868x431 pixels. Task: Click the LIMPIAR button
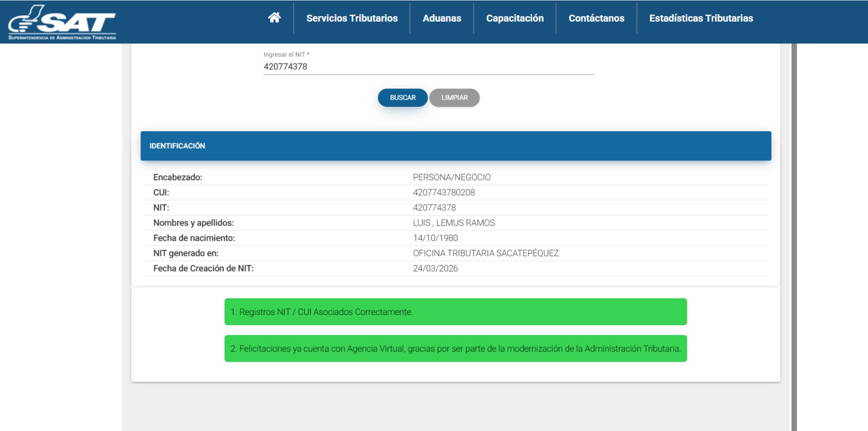pos(455,98)
